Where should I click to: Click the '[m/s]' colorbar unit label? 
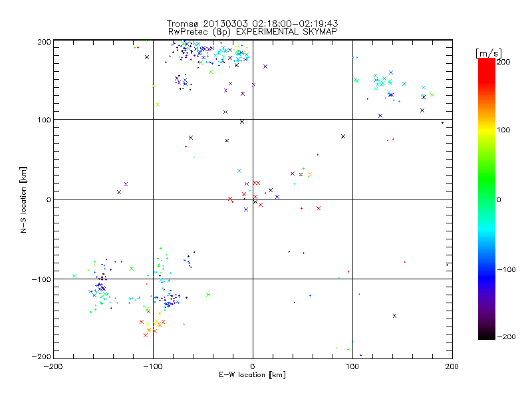click(489, 53)
